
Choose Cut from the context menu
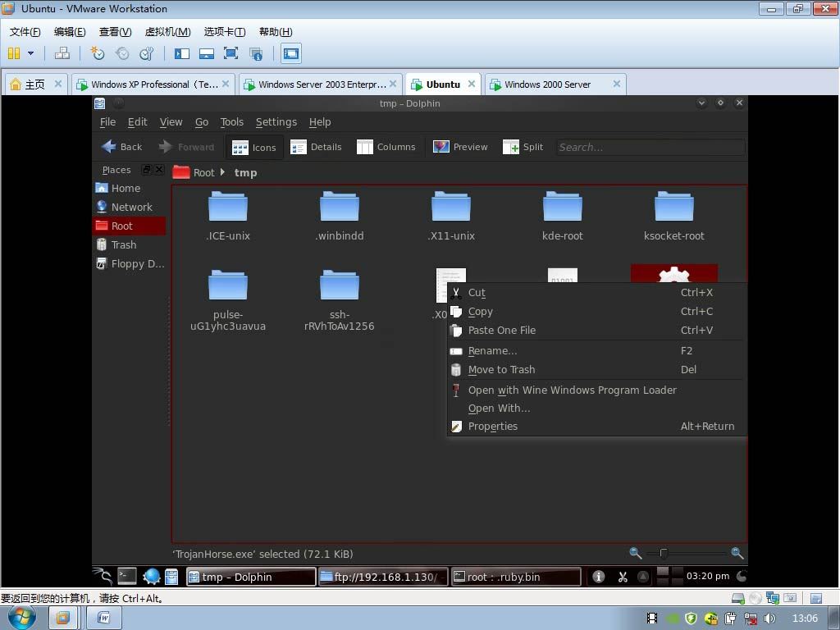(x=596, y=293)
